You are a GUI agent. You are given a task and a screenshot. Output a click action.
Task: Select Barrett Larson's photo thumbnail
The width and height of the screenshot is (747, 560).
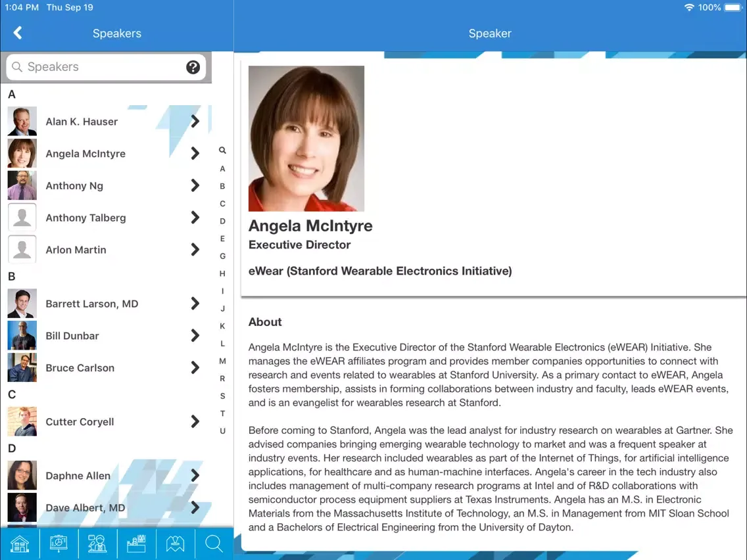click(x=22, y=304)
